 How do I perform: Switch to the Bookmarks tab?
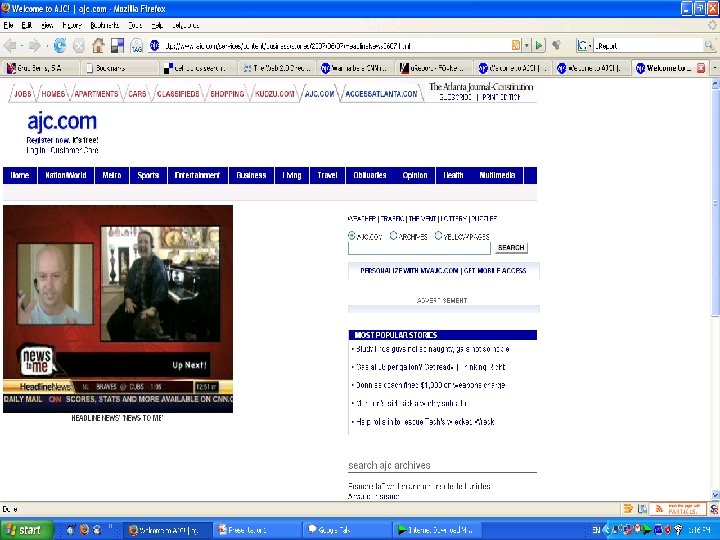[x=119, y=68]
